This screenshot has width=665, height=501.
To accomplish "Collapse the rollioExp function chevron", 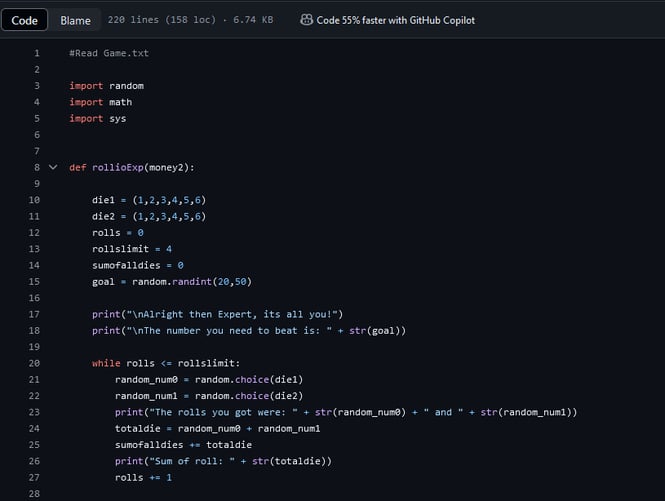I will [x=53, y=167].
